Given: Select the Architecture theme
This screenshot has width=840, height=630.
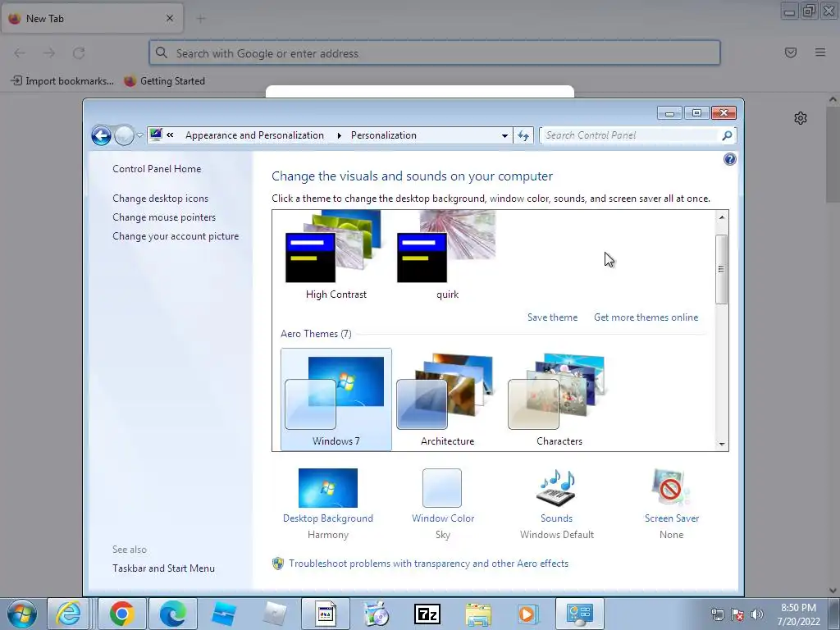Looking at the screenshot, I should [x=447, y=399].
